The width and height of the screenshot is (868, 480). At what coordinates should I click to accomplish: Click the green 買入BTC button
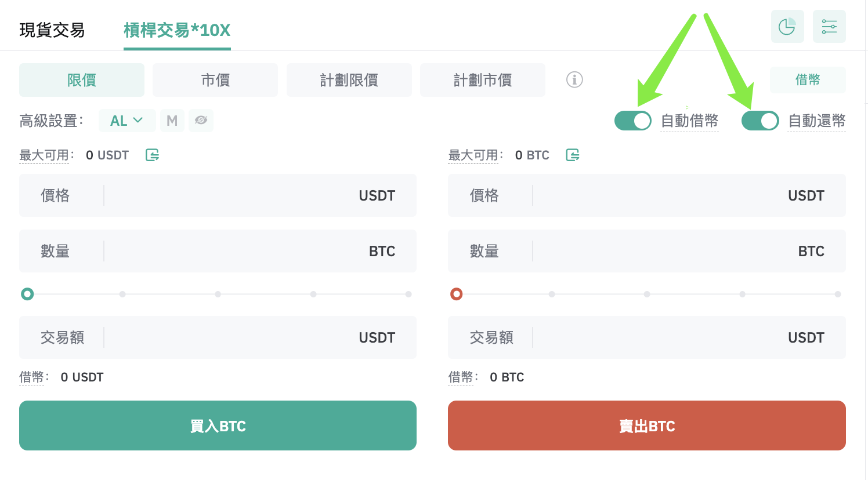pos(218,426)
